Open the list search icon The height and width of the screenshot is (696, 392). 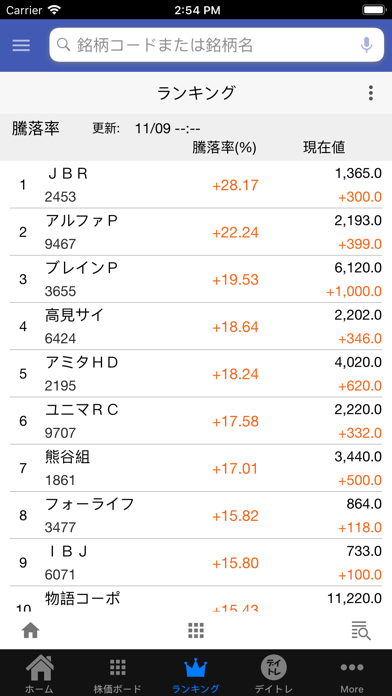[361, 630]
